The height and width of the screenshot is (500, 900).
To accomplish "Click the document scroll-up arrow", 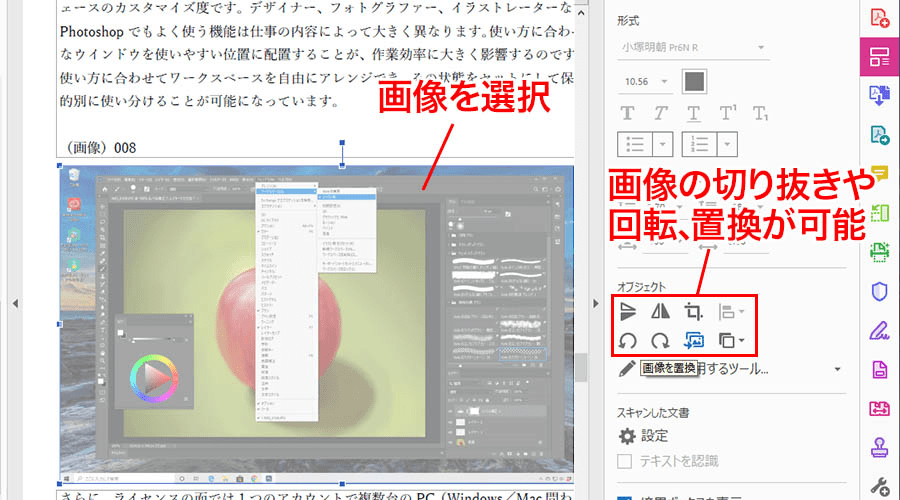I will coord(581,12).
